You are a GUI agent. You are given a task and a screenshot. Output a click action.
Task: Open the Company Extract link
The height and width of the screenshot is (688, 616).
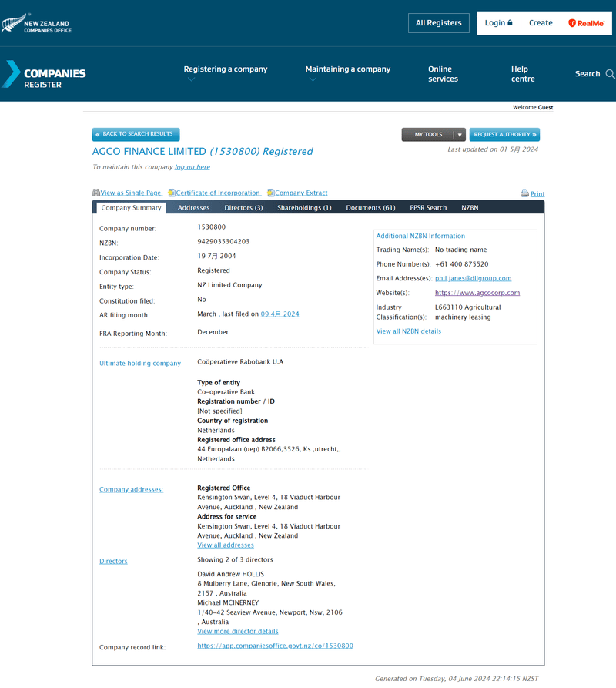pos(301,193)
